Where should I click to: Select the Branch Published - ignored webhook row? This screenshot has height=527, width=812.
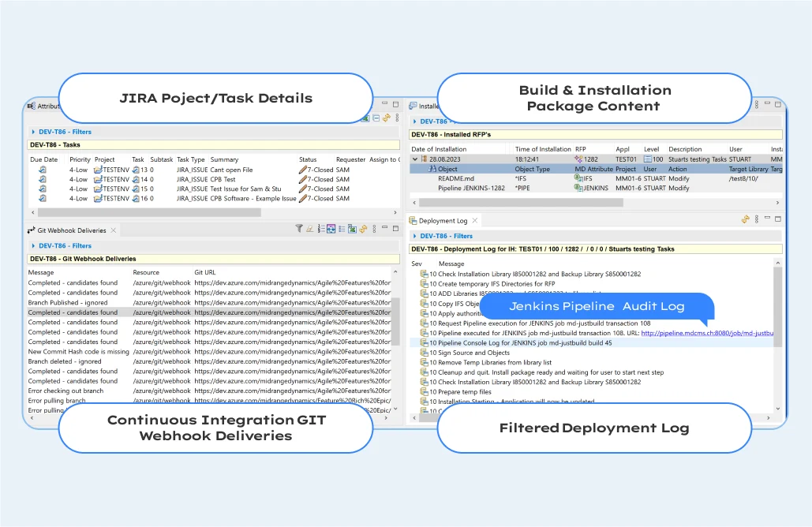pos(68,302)
